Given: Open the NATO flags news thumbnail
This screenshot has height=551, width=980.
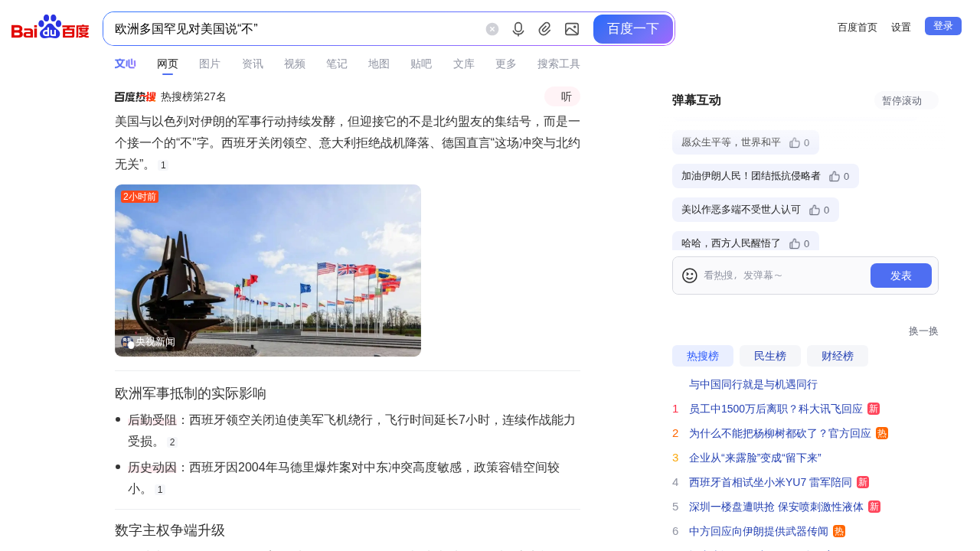Looking at the screenshot, I should [268, 270].
